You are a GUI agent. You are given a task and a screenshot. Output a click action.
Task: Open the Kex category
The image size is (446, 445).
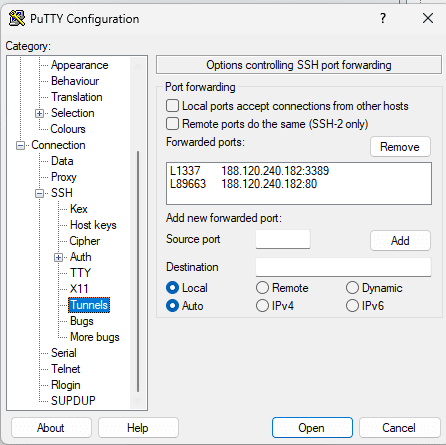coord(79,209)
